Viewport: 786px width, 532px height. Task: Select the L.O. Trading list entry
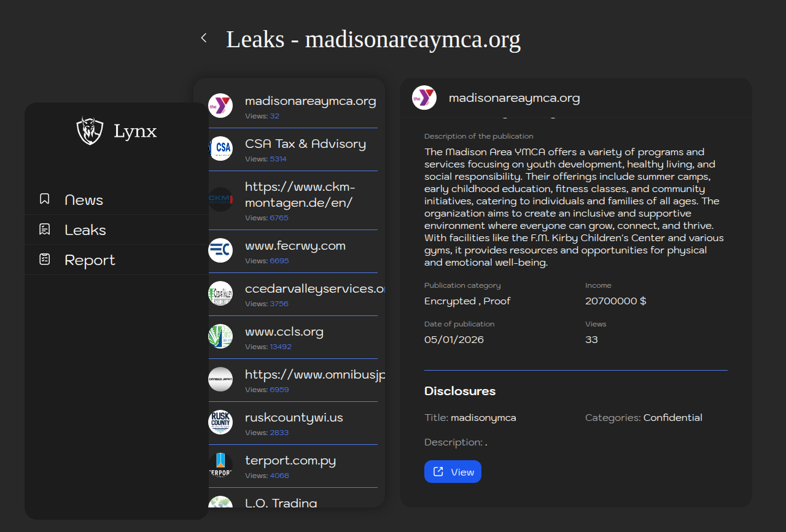tap(281, 503)
